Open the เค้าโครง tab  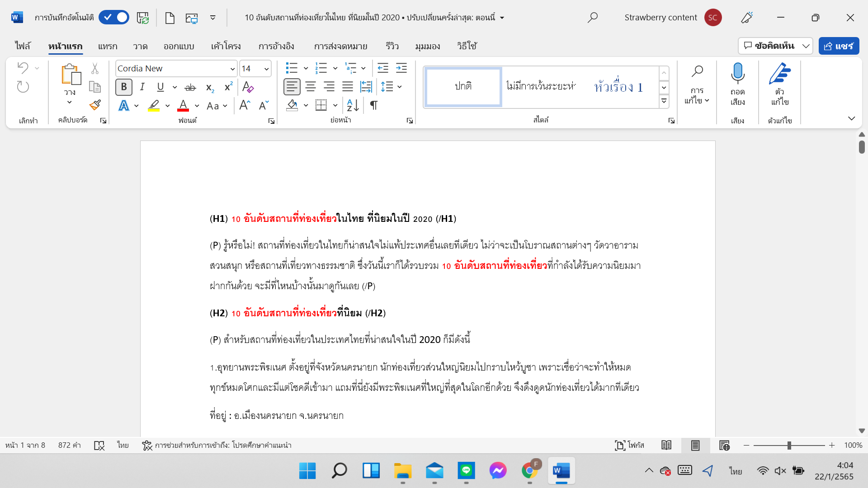pos(226,46)
